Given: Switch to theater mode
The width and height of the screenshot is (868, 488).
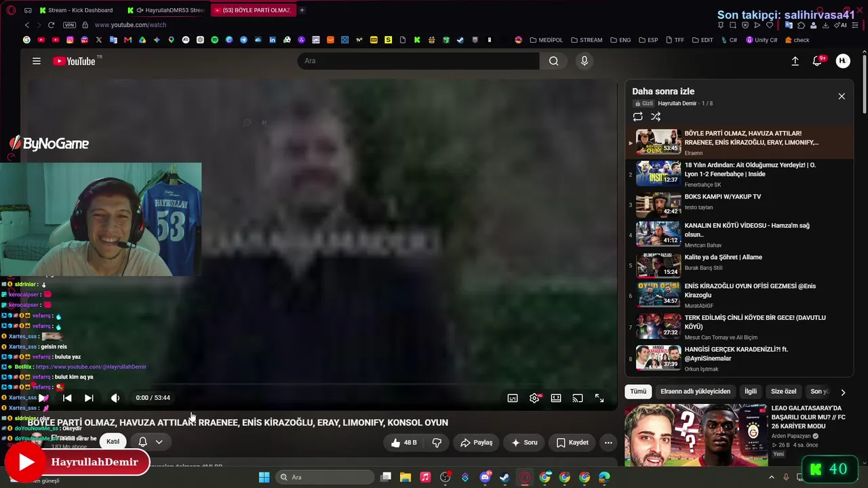Looking at the screenshot, I should 556,398.
